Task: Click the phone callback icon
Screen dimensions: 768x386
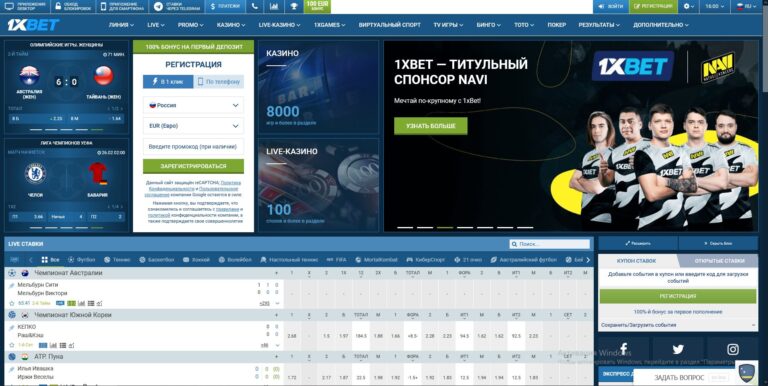Action: [255, 6]
